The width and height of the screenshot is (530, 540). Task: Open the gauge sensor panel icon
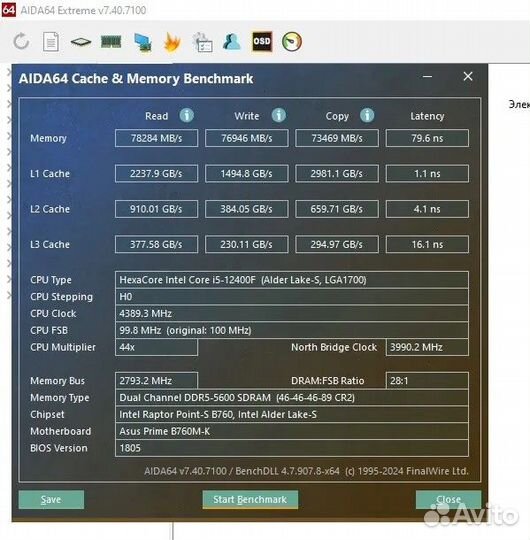(x=292, y=42)
